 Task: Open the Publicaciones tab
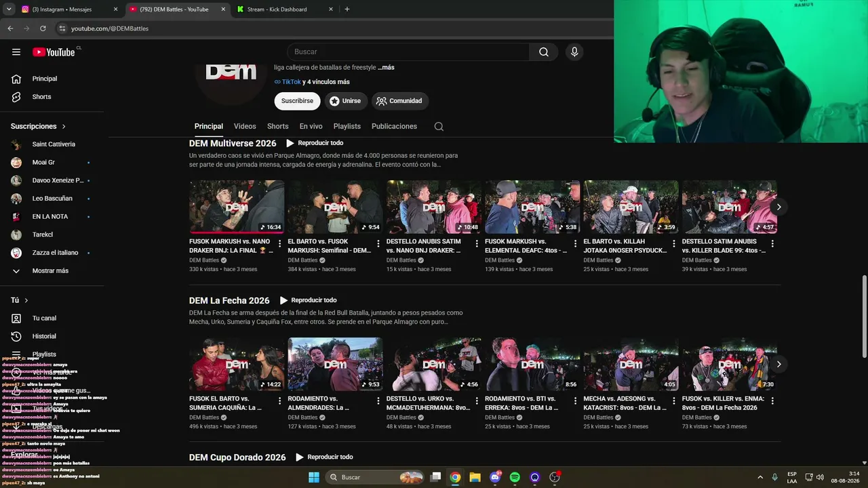click(394, 127)
